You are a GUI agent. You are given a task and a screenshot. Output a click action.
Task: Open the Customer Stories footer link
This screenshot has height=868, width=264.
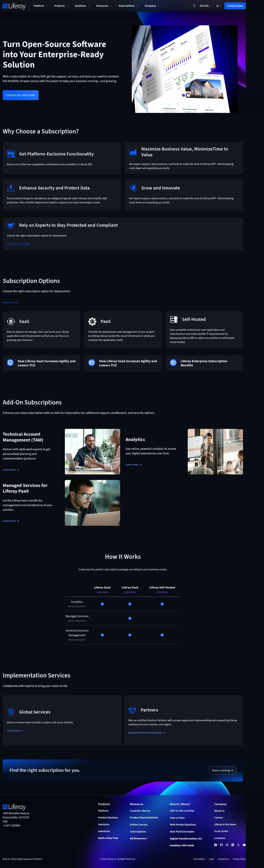click(140, 811)
